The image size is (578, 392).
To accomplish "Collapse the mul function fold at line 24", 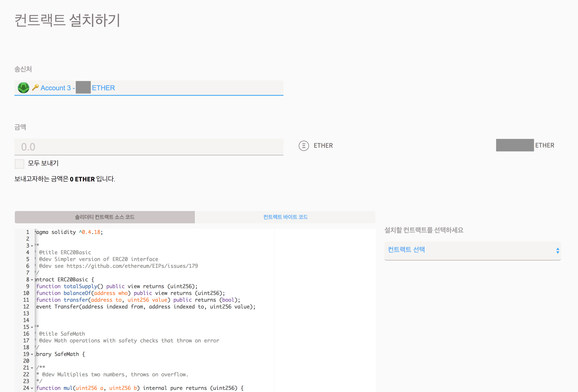I will (32, 389).
